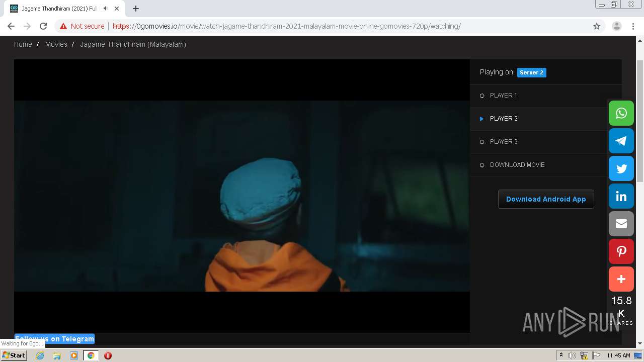The image size is (644, 362).
Task: Reload the page
Action: [43, 26]
